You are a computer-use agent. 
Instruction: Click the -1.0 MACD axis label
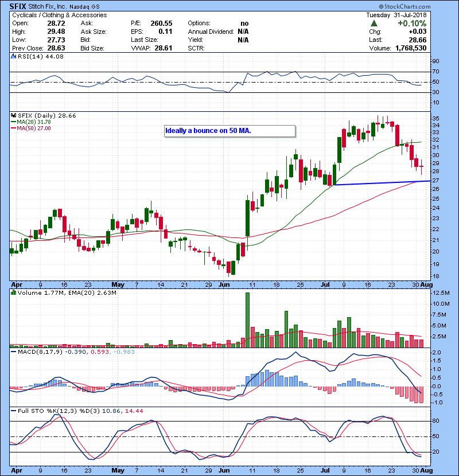(x=437, y=403)
